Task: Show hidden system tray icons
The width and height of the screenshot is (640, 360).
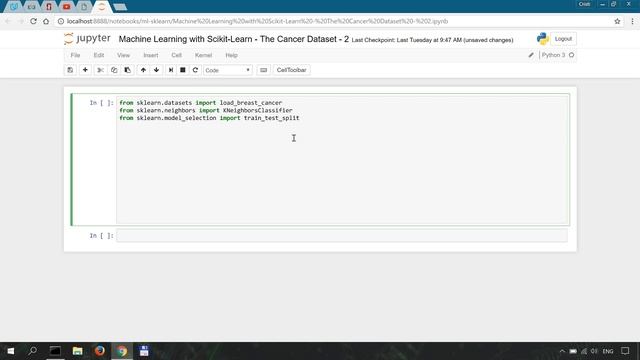Action: 562,351
